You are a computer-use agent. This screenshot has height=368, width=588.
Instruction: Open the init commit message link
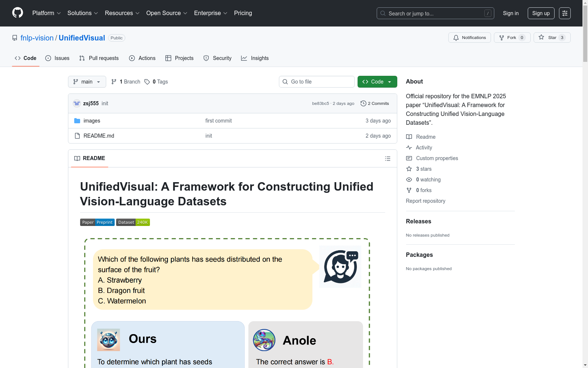pos(105,103)
